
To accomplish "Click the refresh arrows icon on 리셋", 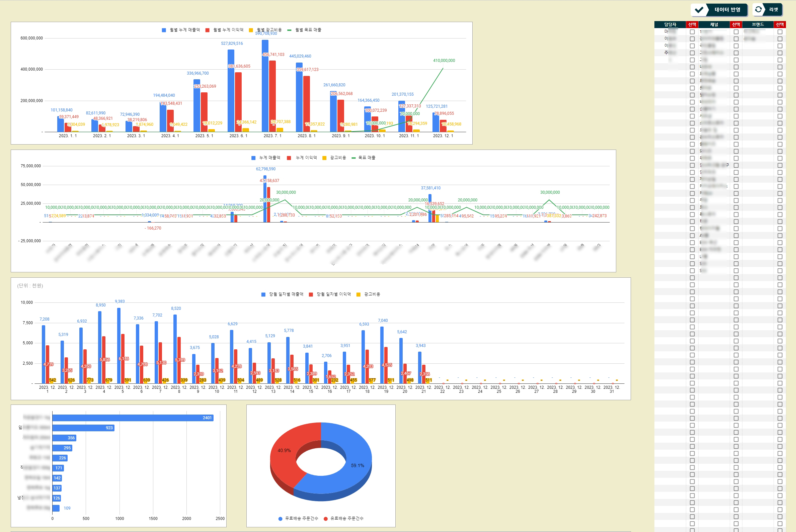I will pyautogui.click(x=758, y=9).
